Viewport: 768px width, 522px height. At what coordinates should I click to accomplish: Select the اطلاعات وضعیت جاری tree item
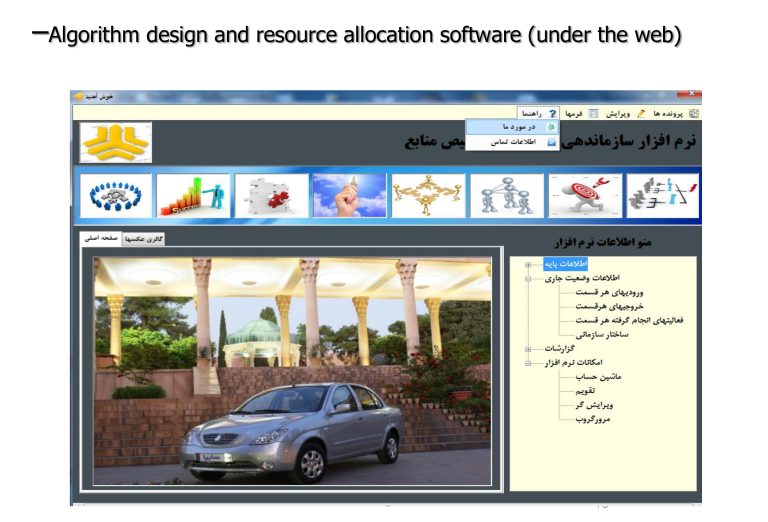pyautogui.click(x=582, y=278)
